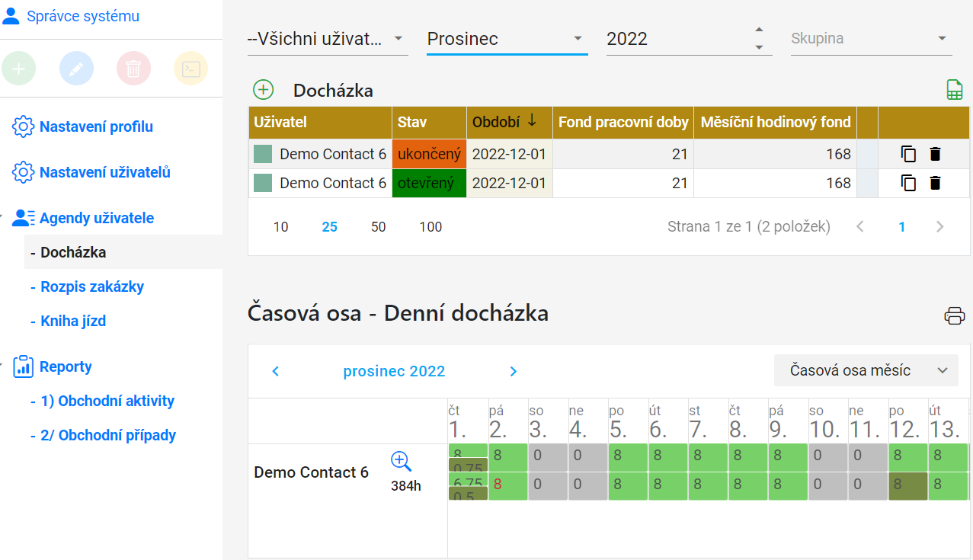Image resolution: width=973 pixels, height=560 pixels.
Task: Go to next page of table
Action: [x=939, y=226]
